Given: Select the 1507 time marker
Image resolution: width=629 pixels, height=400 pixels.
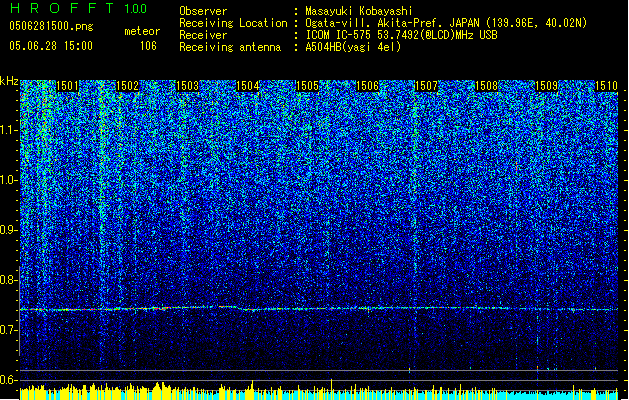Looking at the screenshot, I should [x=426, y=86].
